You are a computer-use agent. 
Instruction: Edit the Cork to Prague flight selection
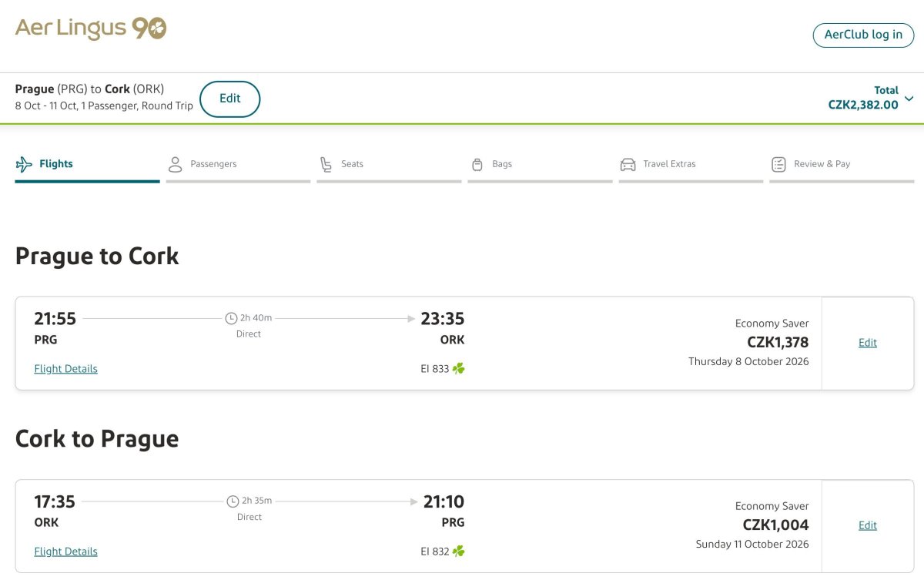(x=868, y=525)
